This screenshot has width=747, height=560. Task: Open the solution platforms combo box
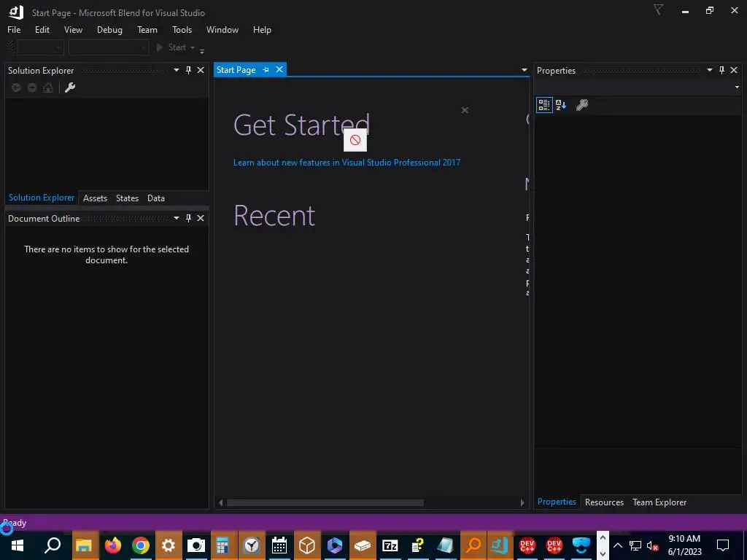pyautogui.click(x=108, y=47)
